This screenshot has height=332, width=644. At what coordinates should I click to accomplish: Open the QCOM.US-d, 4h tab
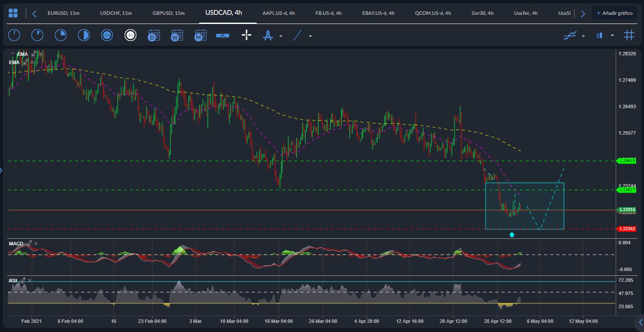[433, 13]
